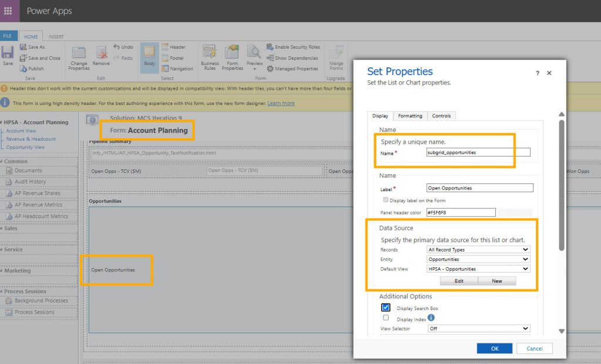This screenshot has height=364, width=601.
Task: Click the dialog vertical scrollbar thumb
Action: [562, 185]
